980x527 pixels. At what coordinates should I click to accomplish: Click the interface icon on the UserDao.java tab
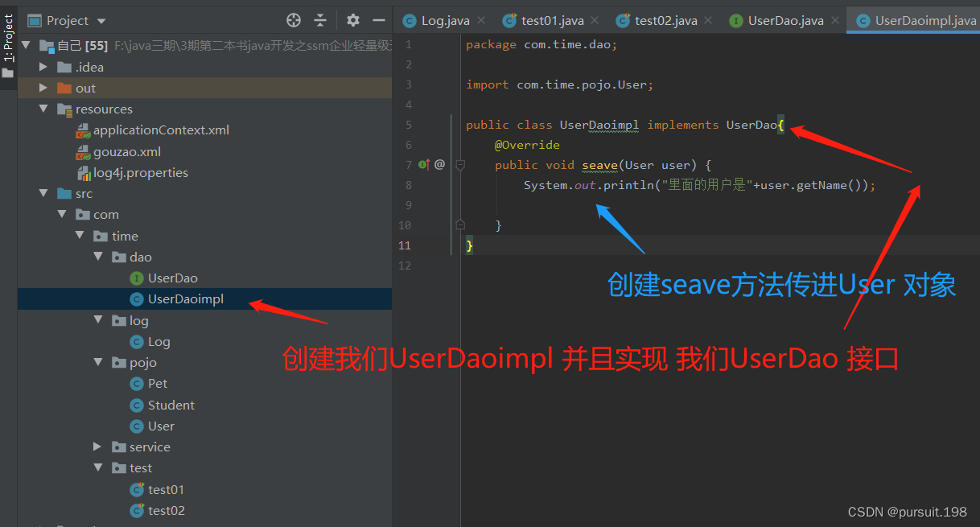735,19
